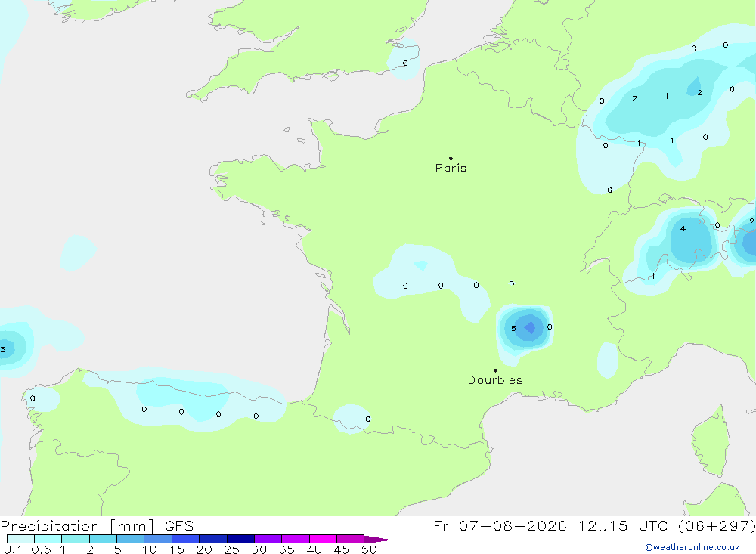Pick legend swatch between 15 and 20
This screenshot has width=756, height=554.
tap(186, 539)
